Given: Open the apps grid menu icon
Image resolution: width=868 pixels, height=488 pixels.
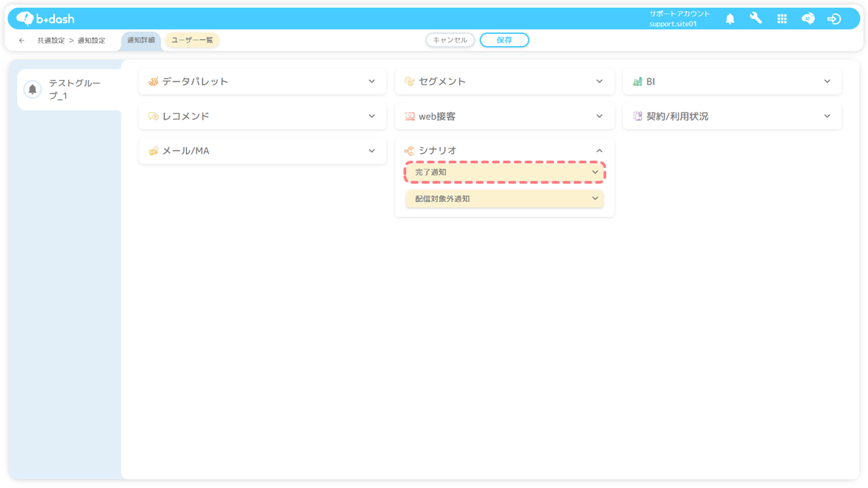Looking at the screenshot, I should [x=782, y=19].
